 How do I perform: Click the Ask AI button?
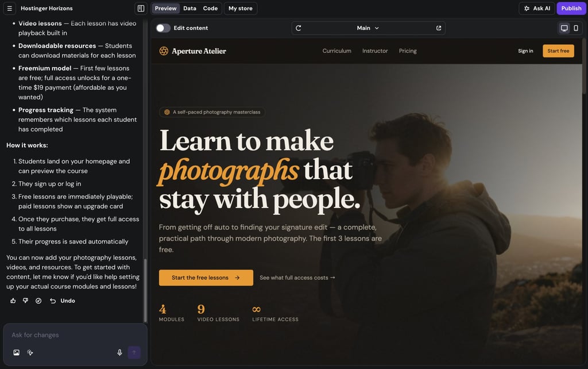[x=537, y=8]
